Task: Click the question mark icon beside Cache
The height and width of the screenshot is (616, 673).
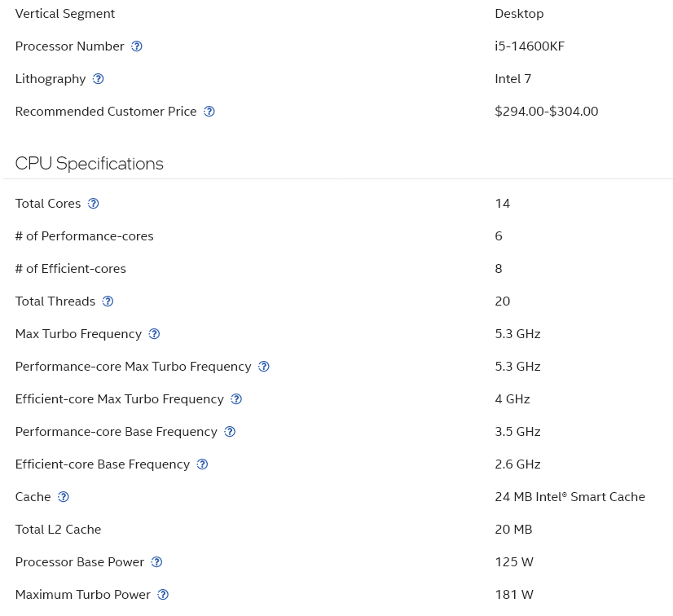Action: click(x=63, y=497)
